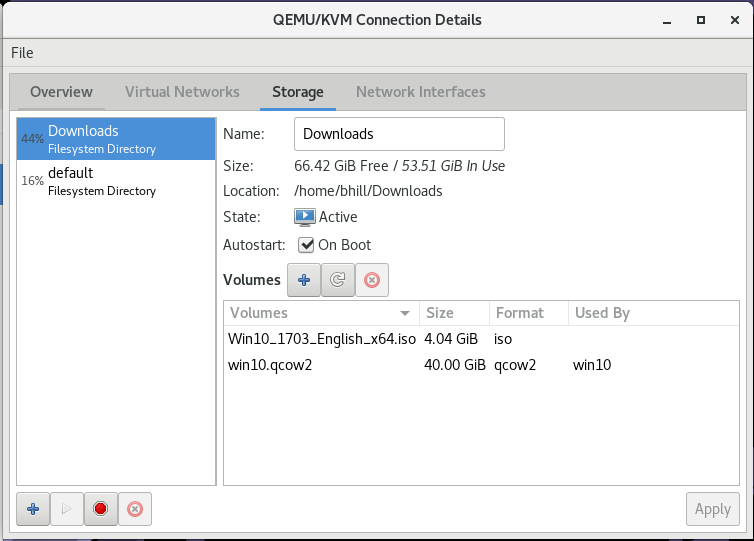This screenshot has height=541, width=754.
Task: Click the /home/bhill/Downloads location text
Action: point(368,191)
